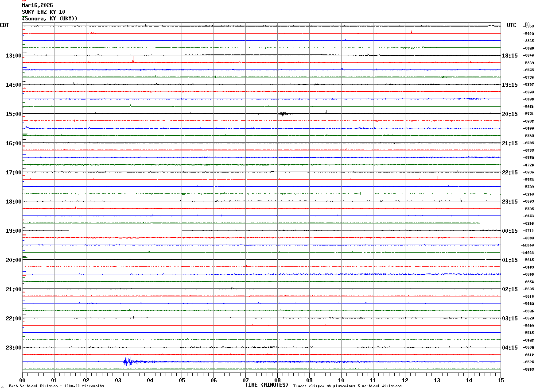Click the data gap in the 19:00 trace
The width and height of the screenshot is (536, 392).
pyautogui.click(x=125, y=231)
